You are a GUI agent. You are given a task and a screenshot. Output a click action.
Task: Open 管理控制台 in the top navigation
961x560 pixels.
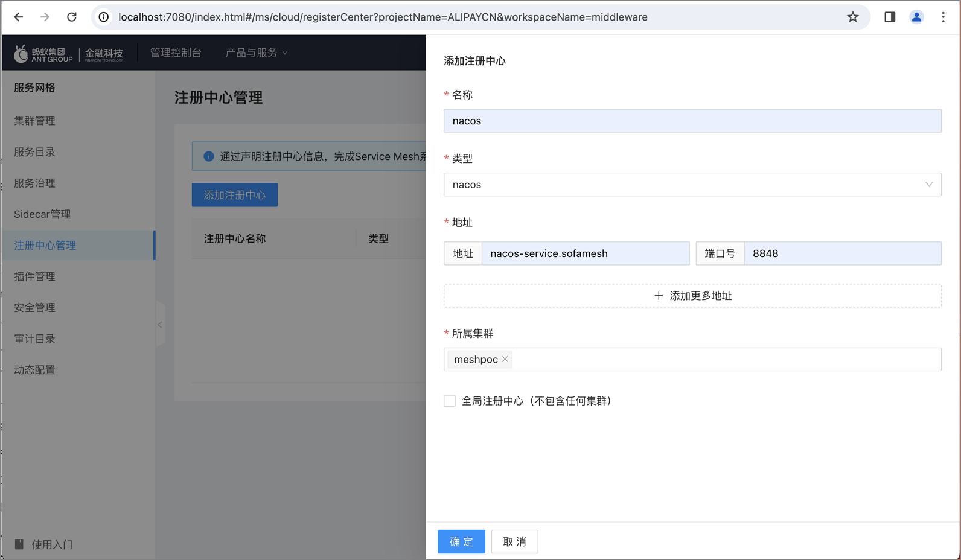pos(176,53)
